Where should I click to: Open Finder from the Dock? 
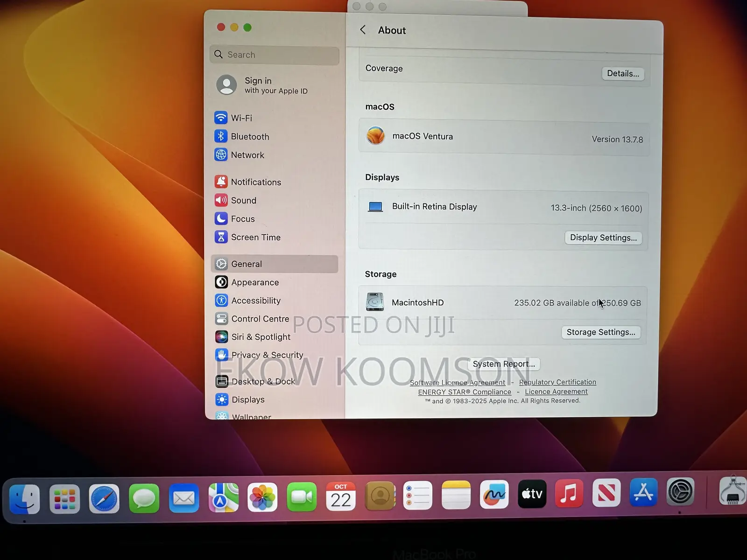[25, 499]
